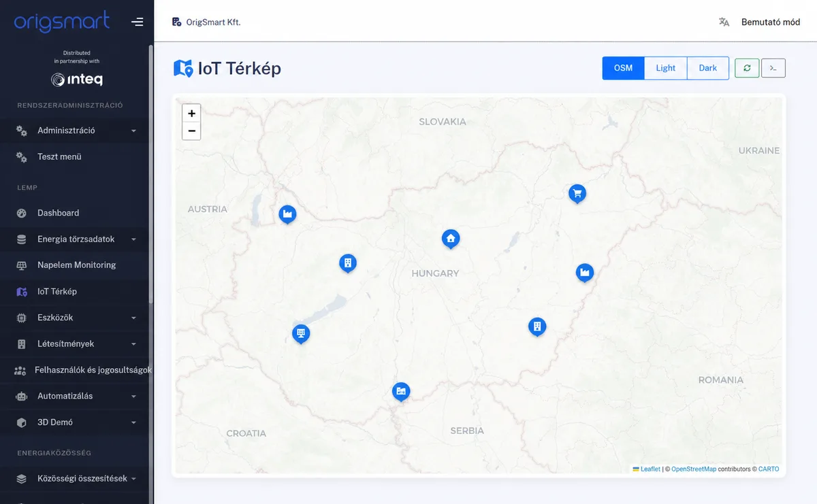This screenshot has width=817, height=504.
Task: Expand the Adminisztráció submenu arrow
Action: coord(133,131)
